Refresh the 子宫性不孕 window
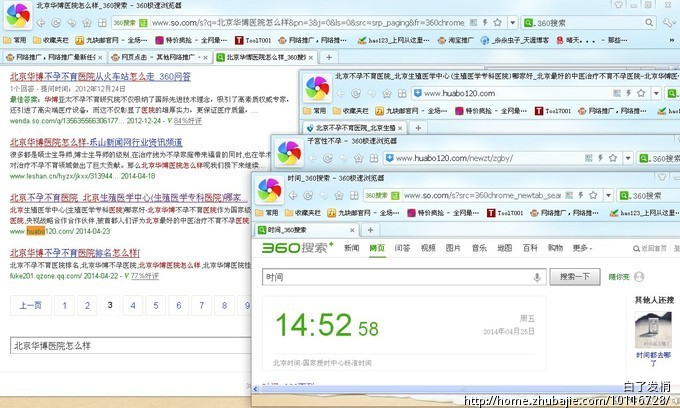680x408 pixels. point(327,158)
